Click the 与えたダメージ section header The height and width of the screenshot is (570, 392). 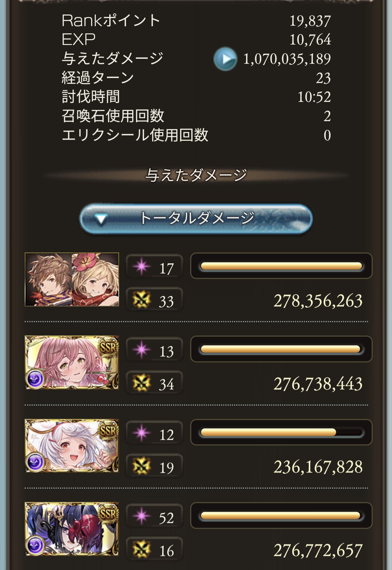196,176
